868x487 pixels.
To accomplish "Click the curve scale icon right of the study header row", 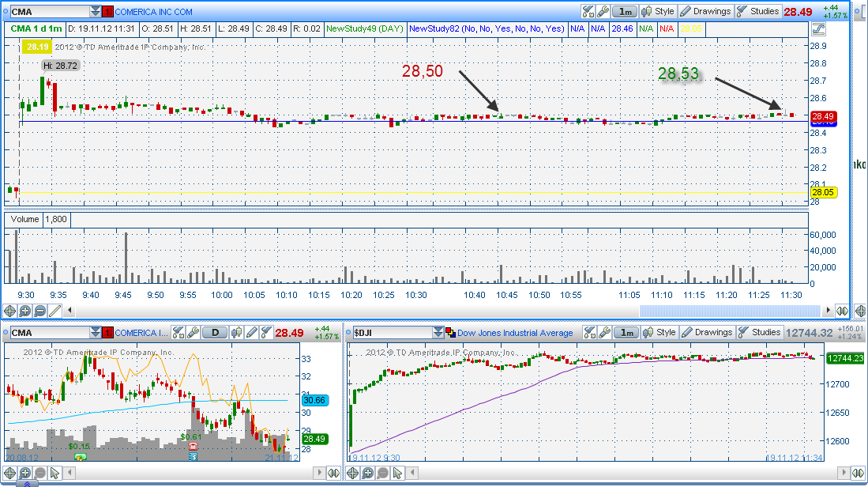I will (x=818, y=28).
